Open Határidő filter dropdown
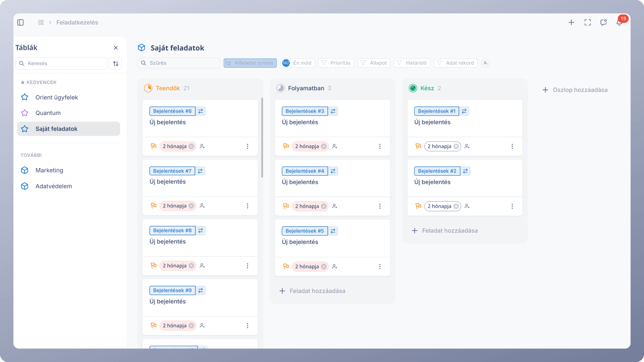 pyautogui.click(x=412, y=63)
